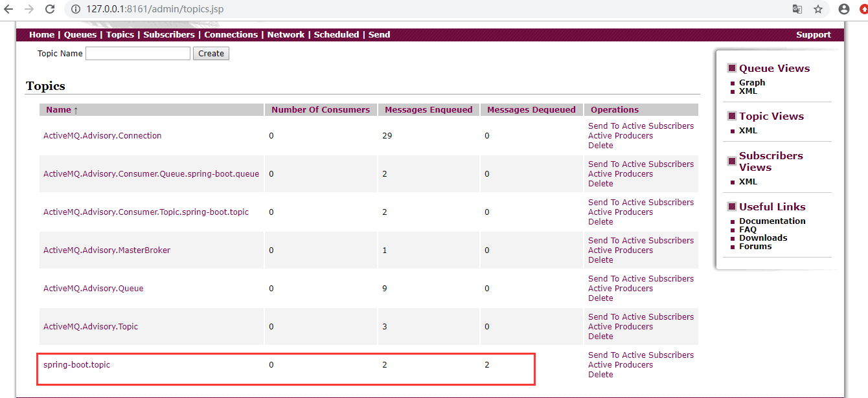The height and width of the screenshot is (398, 868).
Task: Click the address bar URL
Action: tap(155, 9)
